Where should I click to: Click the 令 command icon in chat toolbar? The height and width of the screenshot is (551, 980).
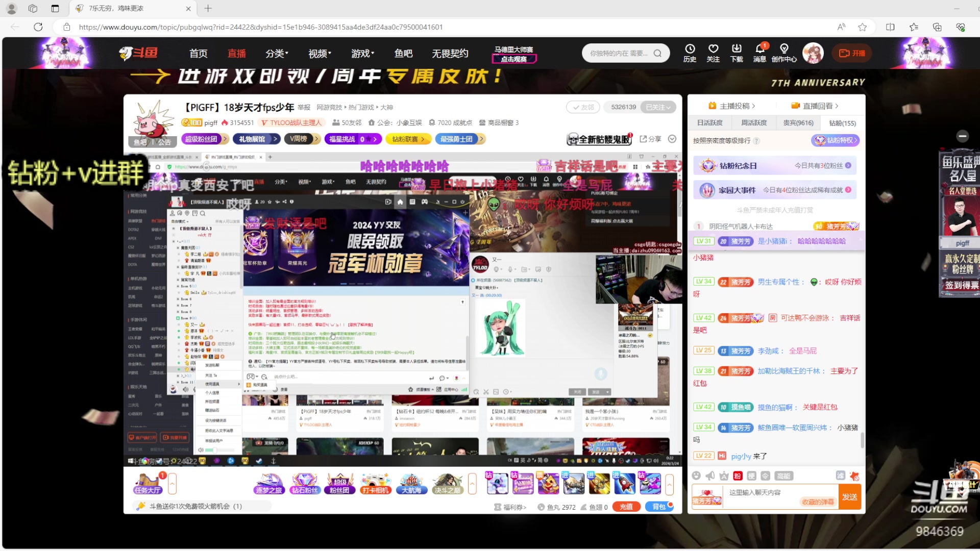765,475
